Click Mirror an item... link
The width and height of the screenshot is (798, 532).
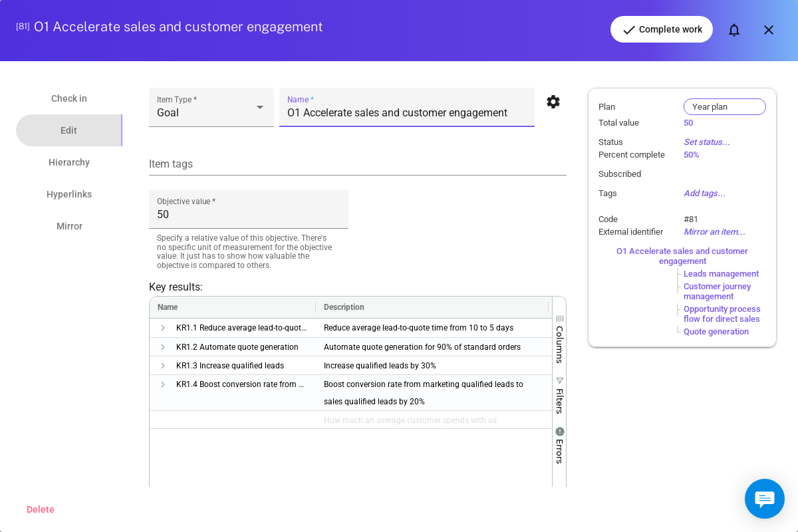pos(714,231)
